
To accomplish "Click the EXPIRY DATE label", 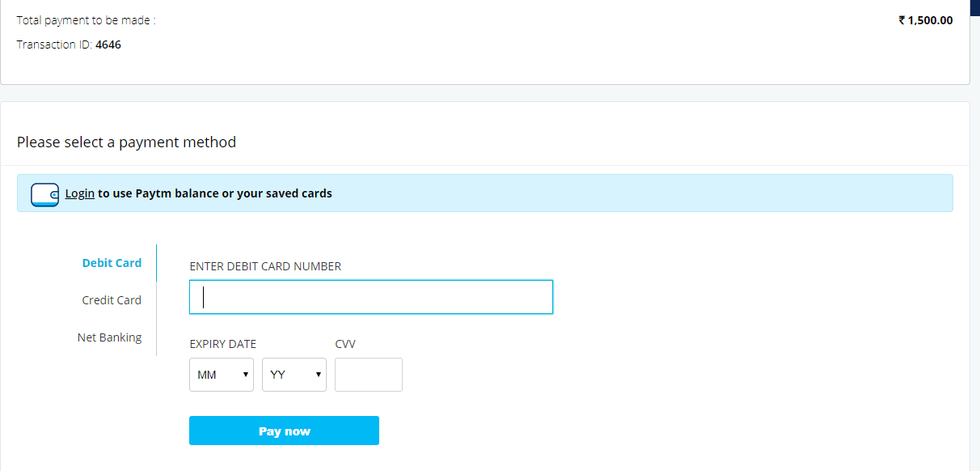I will click(x=222, y=343).
